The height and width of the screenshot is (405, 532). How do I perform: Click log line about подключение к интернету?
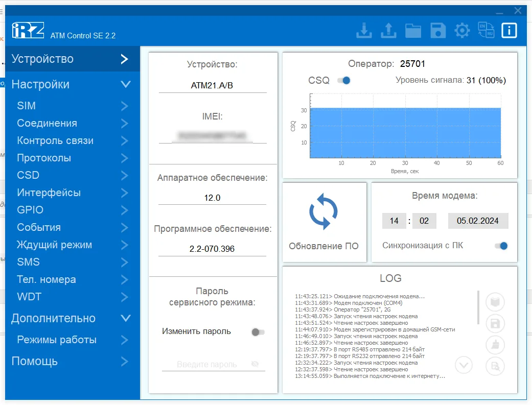pos(370,376)
